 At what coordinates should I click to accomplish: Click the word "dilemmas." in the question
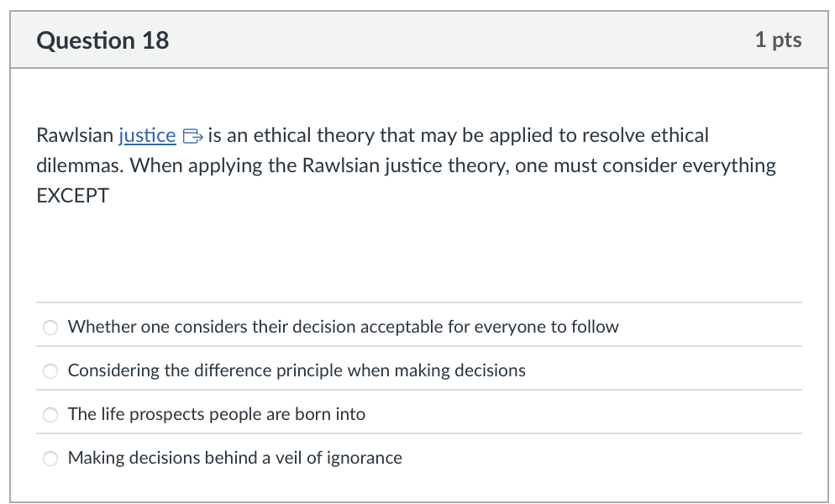(x=80, y=165)
